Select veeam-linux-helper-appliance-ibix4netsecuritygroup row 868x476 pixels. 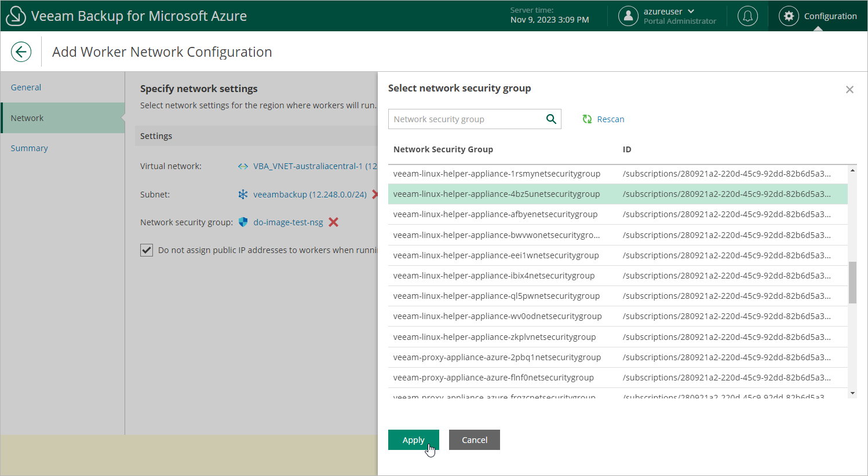[618, 276]
